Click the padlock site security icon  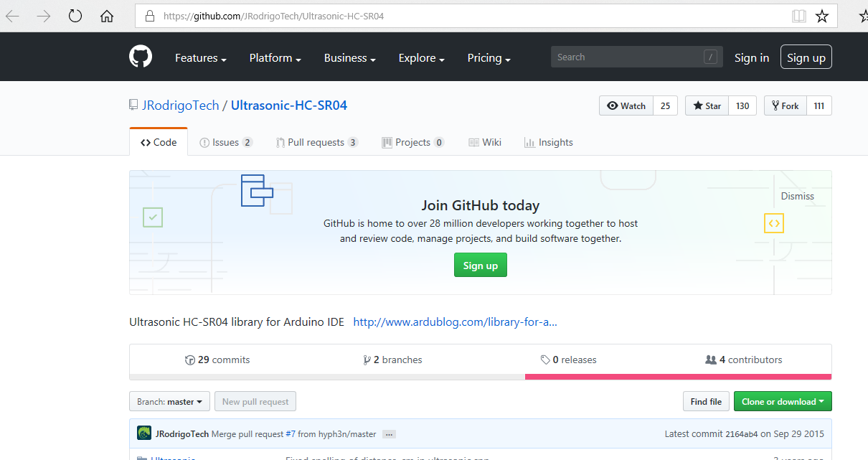pyautogui.click(x=149, y=16)
